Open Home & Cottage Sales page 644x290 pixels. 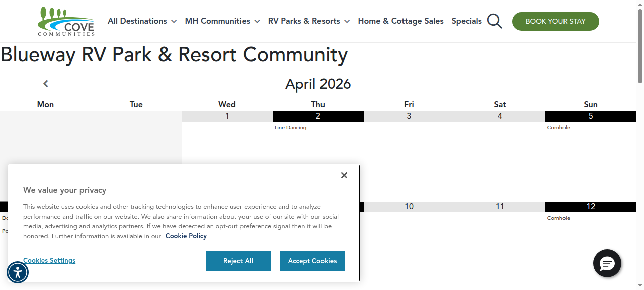click(401, 21)
